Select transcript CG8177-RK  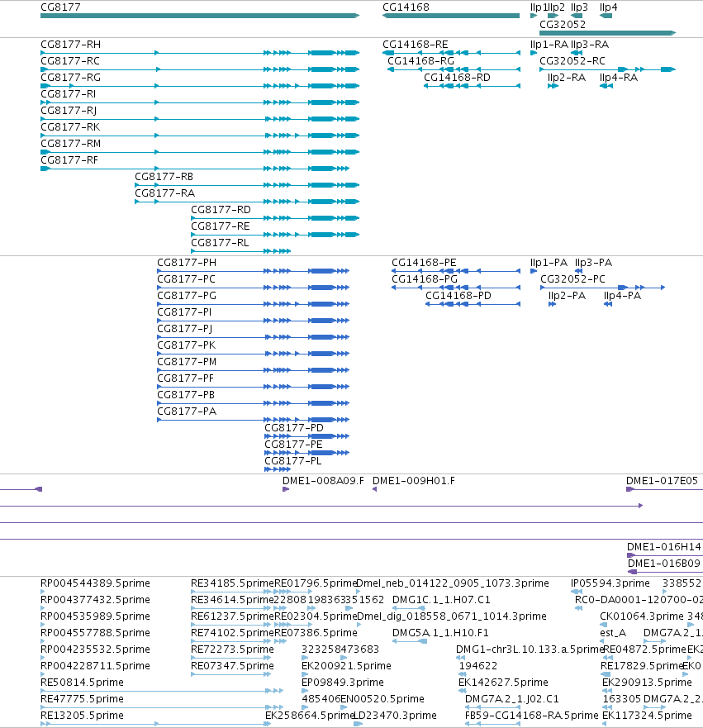[200, 136]
